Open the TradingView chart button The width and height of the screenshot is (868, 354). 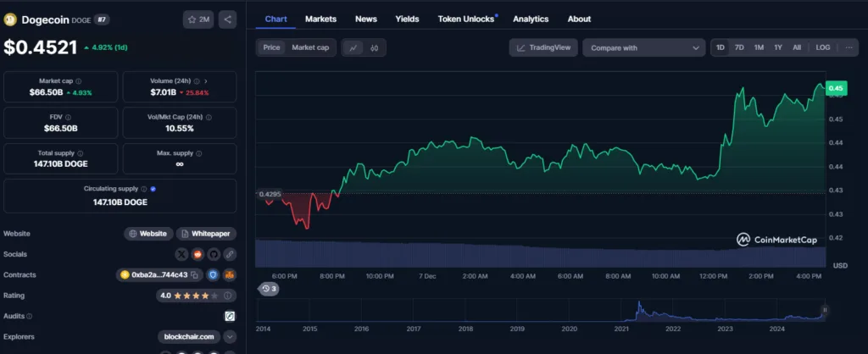tap(543, 47)
